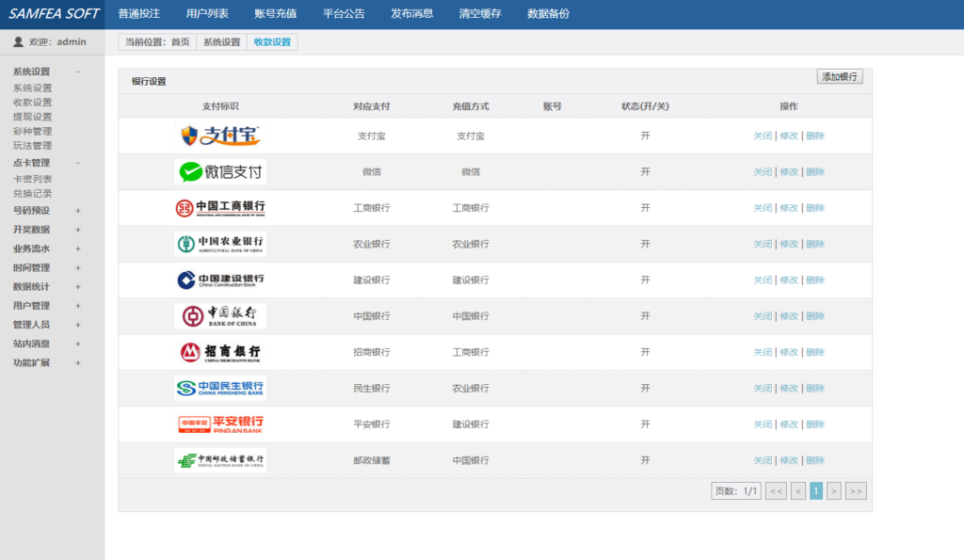This screenshot has height=560, width=964.
Task: Expand the 管理人员 sidebar group
Action: pos(78,326)
